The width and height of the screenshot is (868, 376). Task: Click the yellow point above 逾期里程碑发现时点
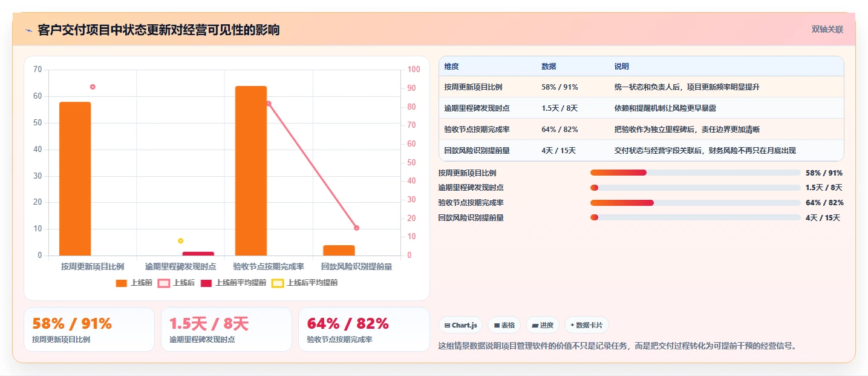point(180,241)
